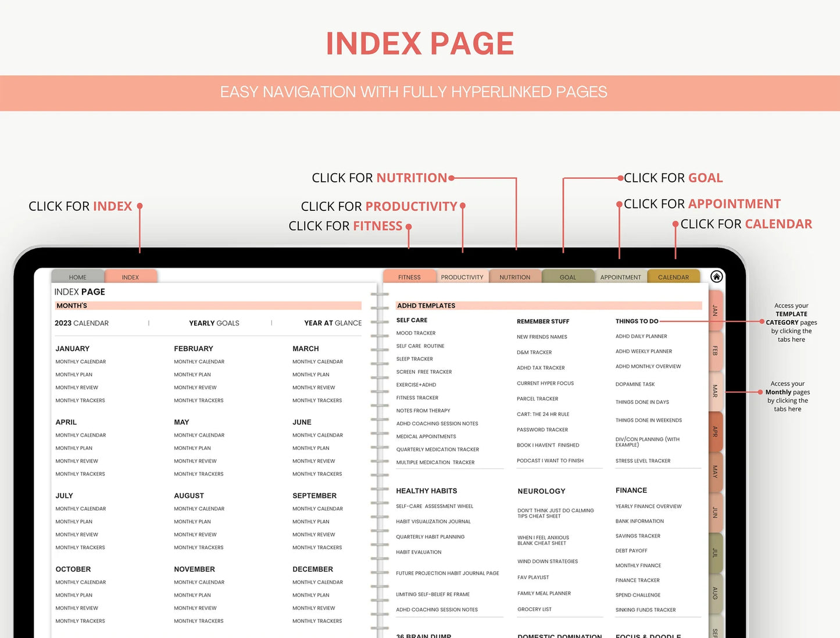The height and width of the screenshot is (638, 840).
Task: Open the ADHD Daily Planner page
Action: pos(641,336)
